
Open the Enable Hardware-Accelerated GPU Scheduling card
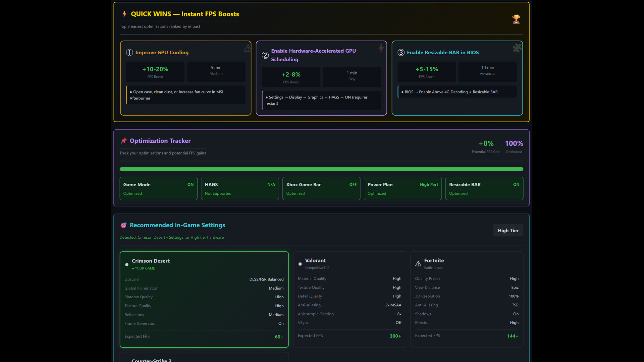321,78
